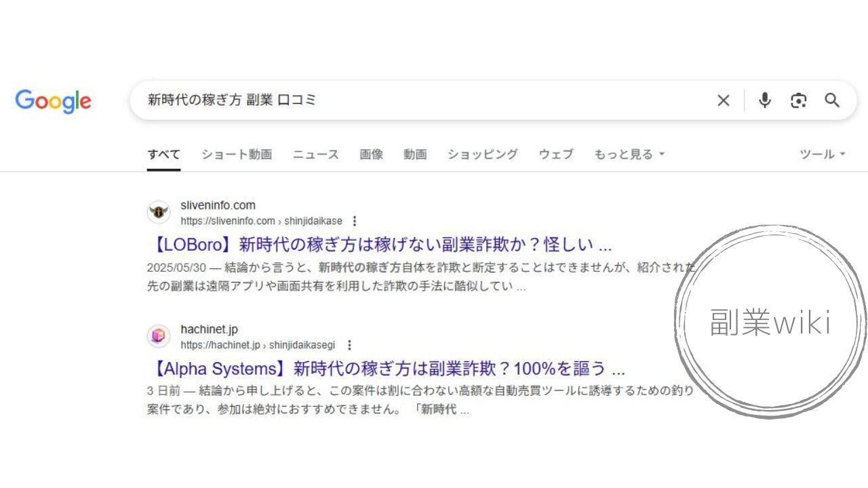Switch to the ショート動画 tab
The width and height of the screenshot is (868, 488).
236,155
